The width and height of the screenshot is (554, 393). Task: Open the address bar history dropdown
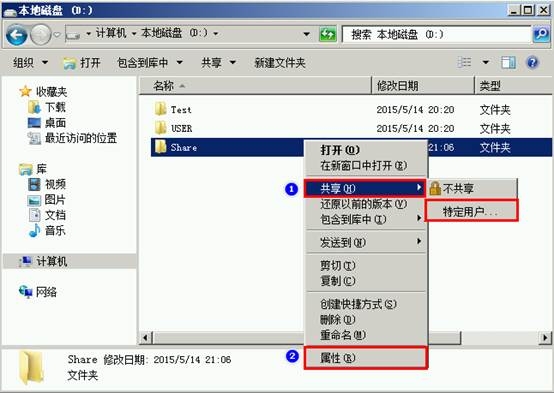click(x=307, y=34)
